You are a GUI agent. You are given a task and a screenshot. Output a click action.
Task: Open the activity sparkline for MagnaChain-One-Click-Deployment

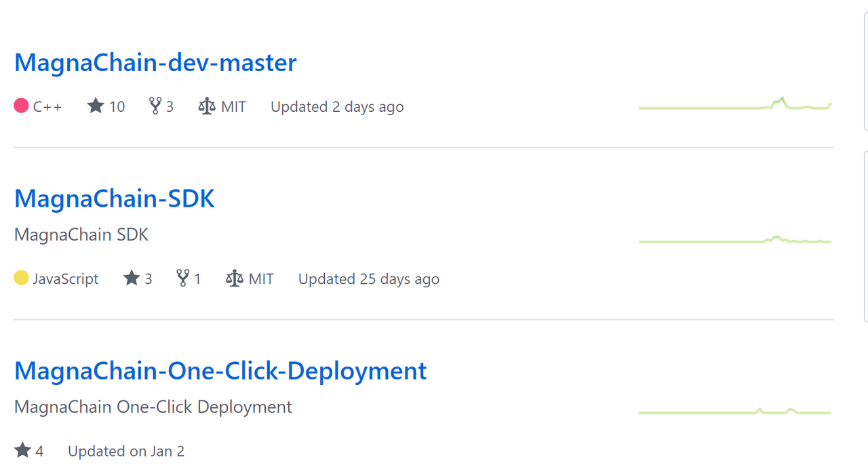tap(735, 411)
